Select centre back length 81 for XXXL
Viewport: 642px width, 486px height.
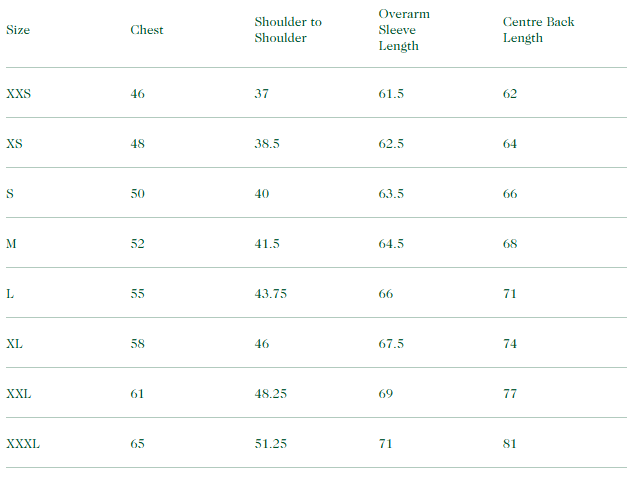point(510,444)
